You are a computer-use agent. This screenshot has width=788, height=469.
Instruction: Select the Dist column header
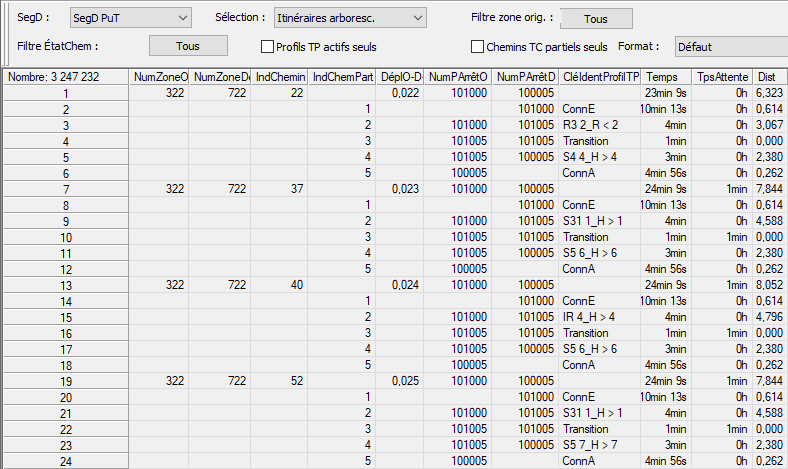point(769,77)
